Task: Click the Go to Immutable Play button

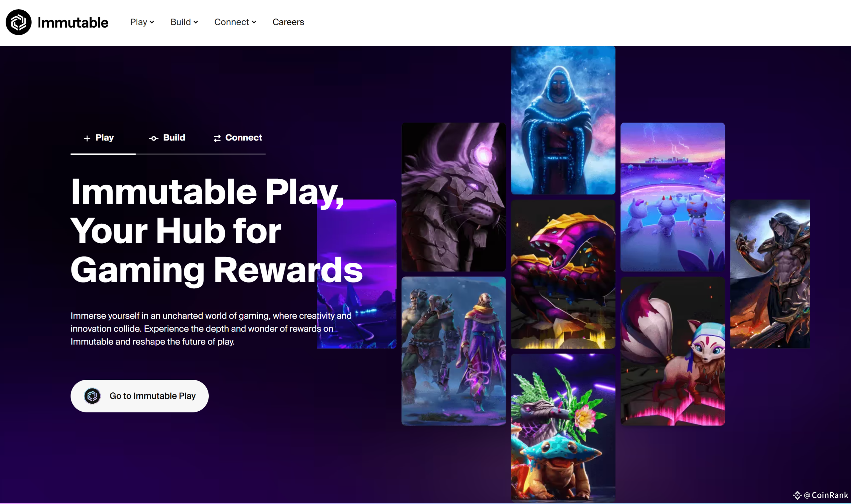Action: (x=140, y=396)
